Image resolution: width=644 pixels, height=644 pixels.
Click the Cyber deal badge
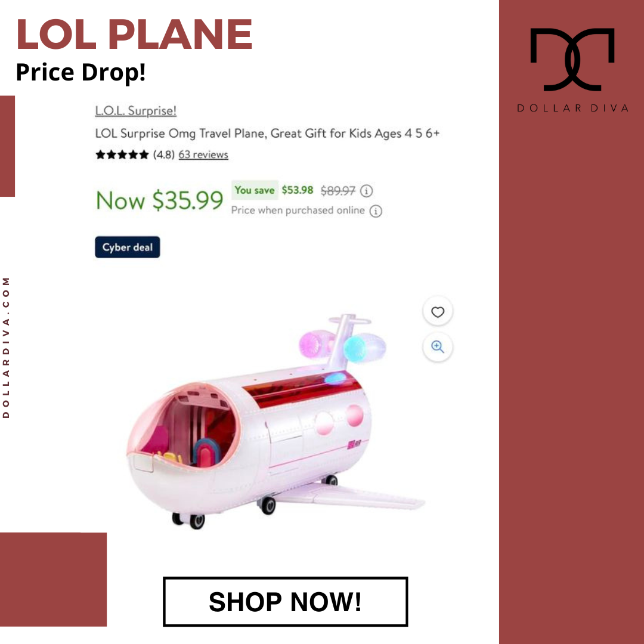point(128,247)
